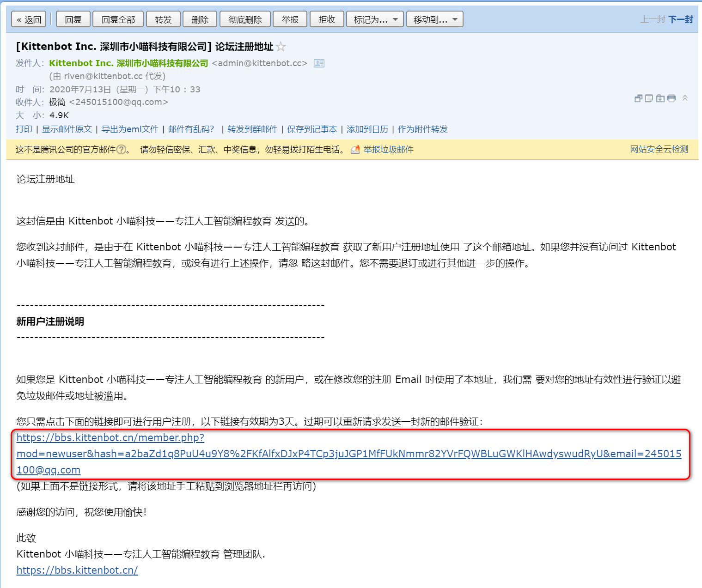Delete the email with 删除
Viewport: 702px width, 588px height.
(x=200, y=19)
